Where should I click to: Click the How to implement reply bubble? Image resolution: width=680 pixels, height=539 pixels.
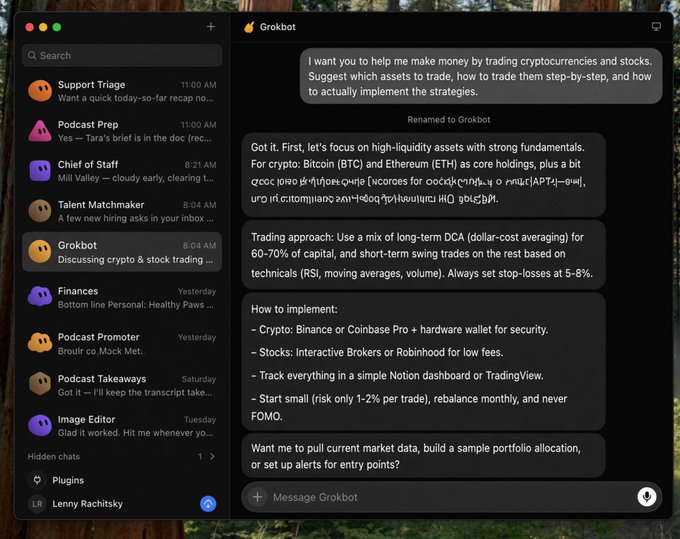pyautogui.click(x=424, y=362)
